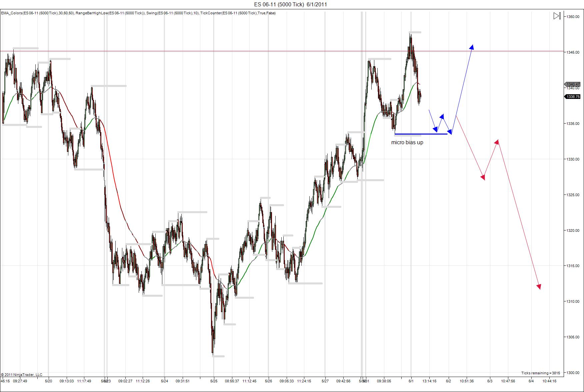The image size is (584, 392).
Task: Click the 10:44:16 time axis label
Action: 549,381
